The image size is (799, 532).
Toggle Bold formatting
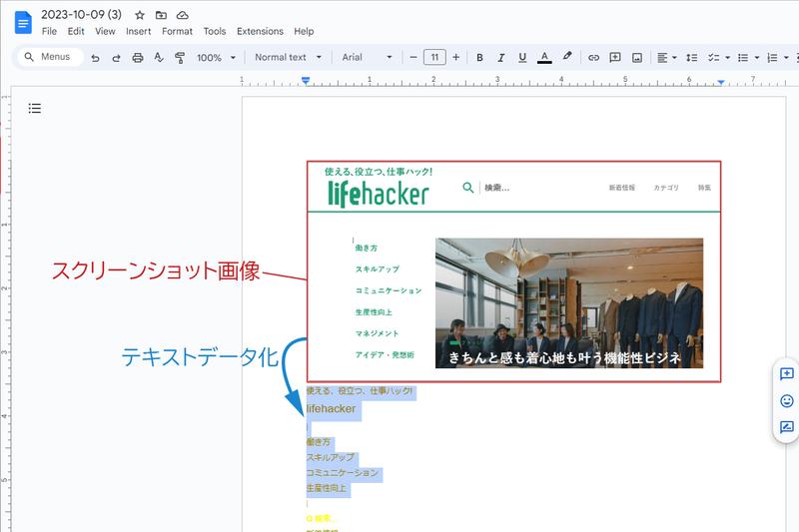(479, 58)
